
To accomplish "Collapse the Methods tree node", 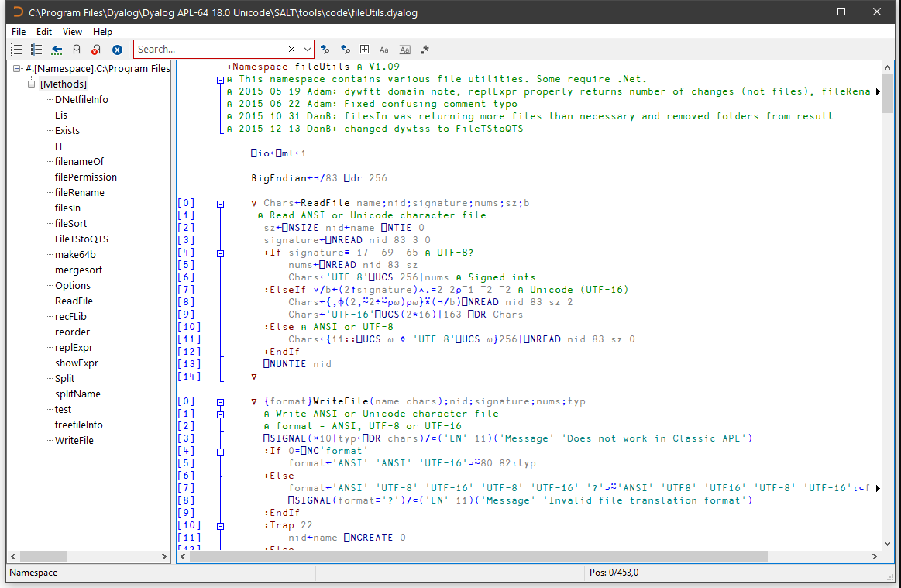I will tap(33, 84).
